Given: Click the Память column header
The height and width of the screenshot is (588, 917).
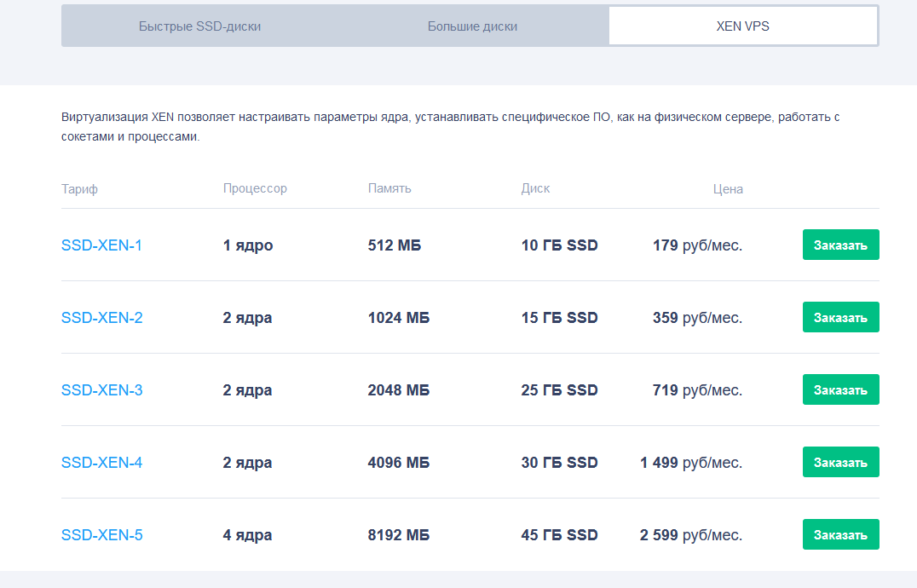Looking at the screenshot, I should pyautogui.click(x=389, y=188).
